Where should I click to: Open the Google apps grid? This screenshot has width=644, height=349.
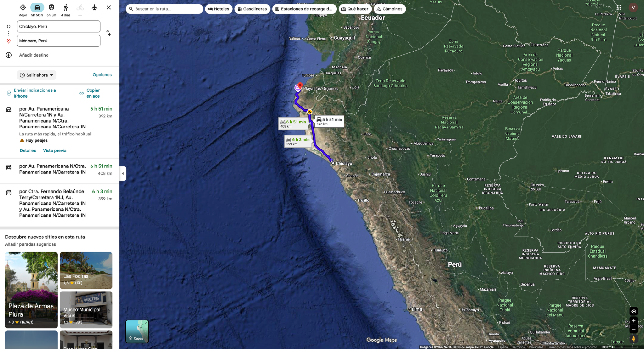[x=619, y=8]
